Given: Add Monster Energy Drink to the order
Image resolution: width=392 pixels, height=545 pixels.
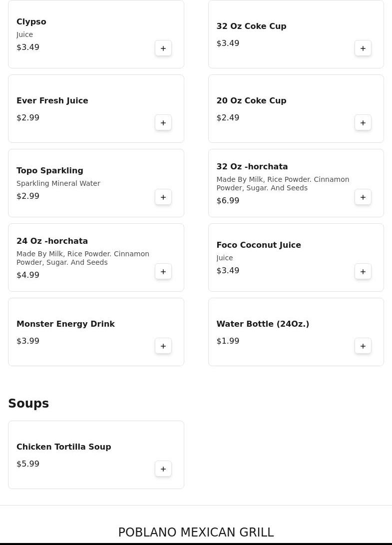Looking at the screenshot, I should (163, 346).
